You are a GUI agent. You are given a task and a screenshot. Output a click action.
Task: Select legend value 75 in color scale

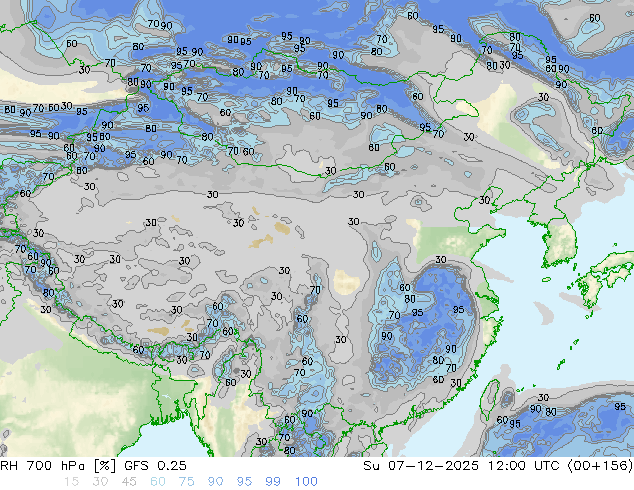pyautogui.click(x=186, y=482)
